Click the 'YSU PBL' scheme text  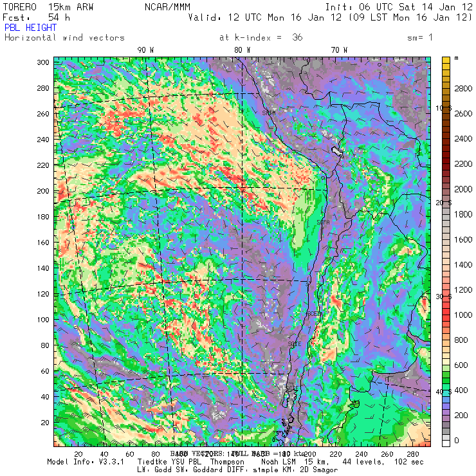tap(186, 462)
